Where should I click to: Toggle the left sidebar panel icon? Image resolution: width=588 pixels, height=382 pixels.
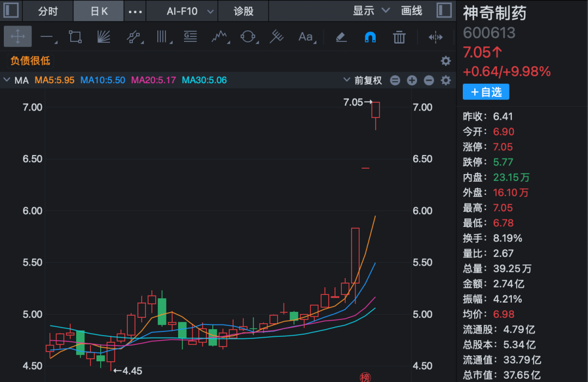[x=11, y=10]
